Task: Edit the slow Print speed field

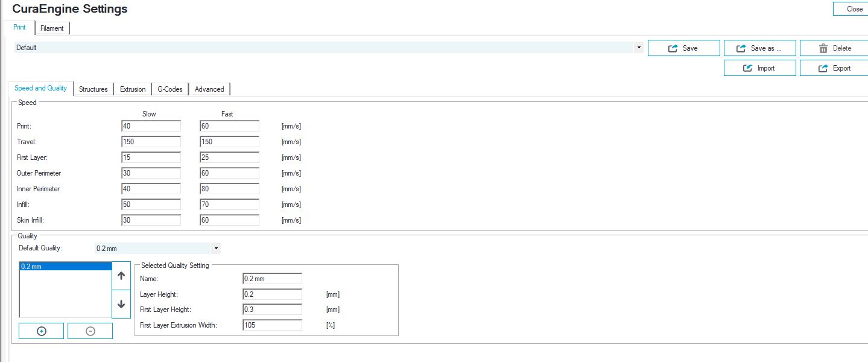Action: (151, 126)
